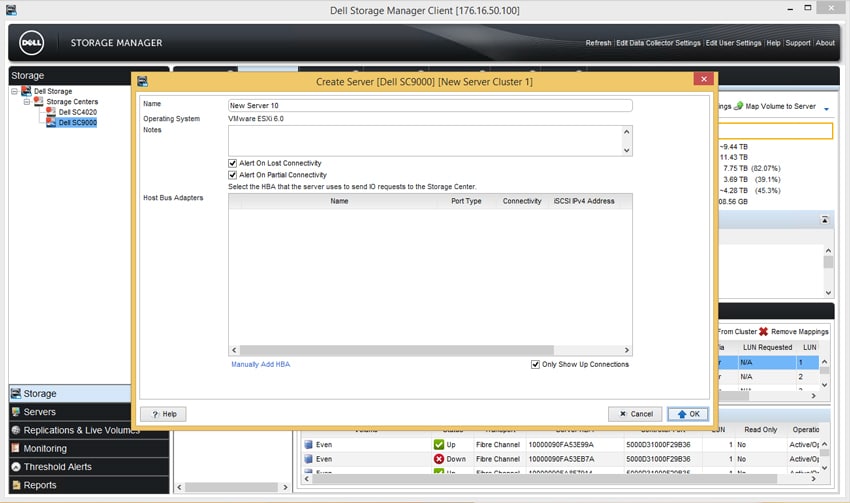The width and height of the screenshot is (850, 503).
Task: Click the Dell Storage tree node icon
Action: pos(26,91)
